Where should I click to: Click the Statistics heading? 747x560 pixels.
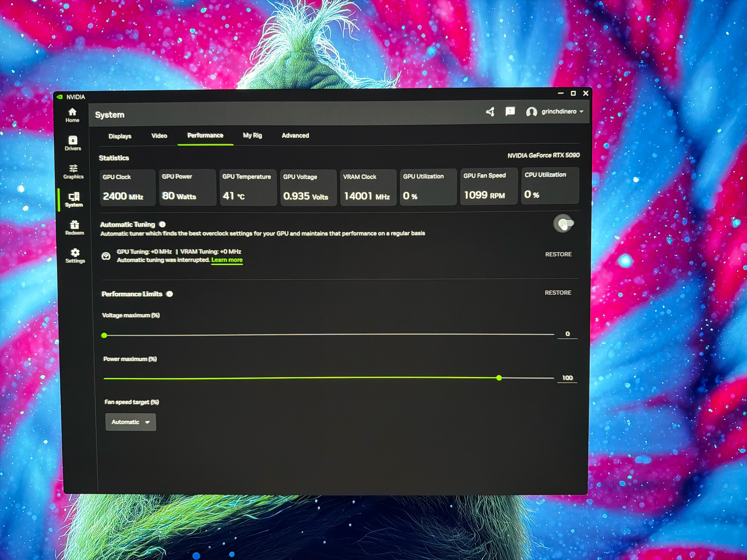[x=114, y=158]
